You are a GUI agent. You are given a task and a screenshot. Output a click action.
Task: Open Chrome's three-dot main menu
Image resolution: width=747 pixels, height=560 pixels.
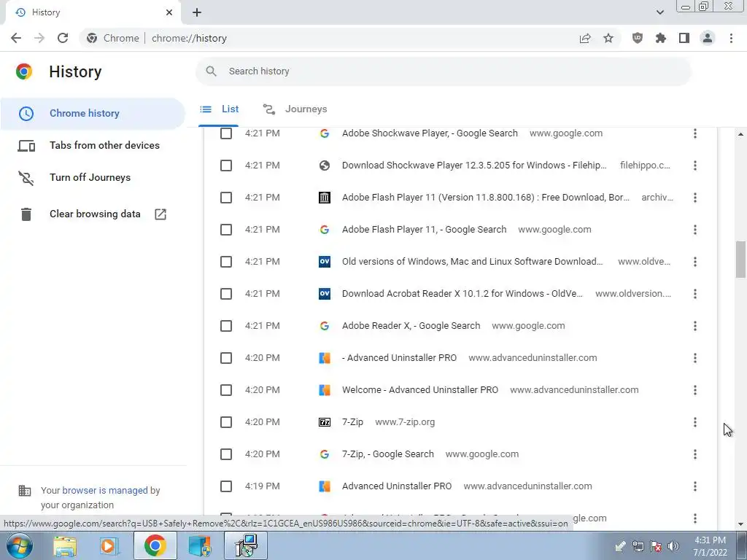[731, 38]
